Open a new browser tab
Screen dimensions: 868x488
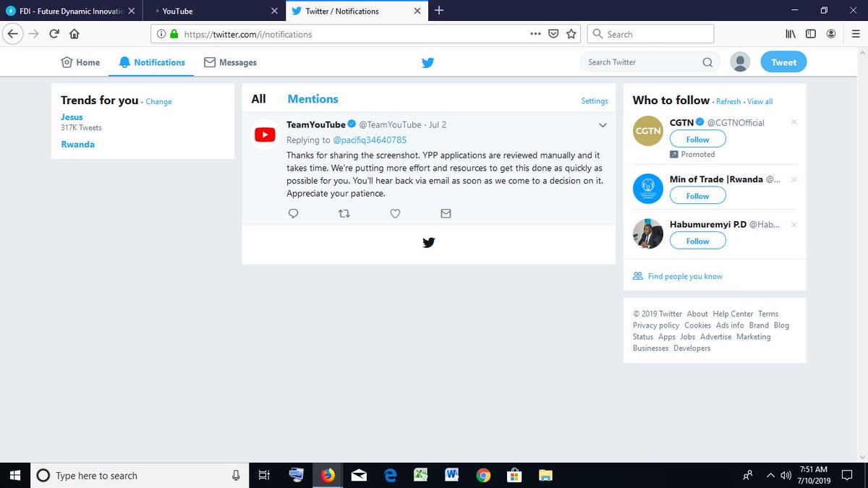439,10
